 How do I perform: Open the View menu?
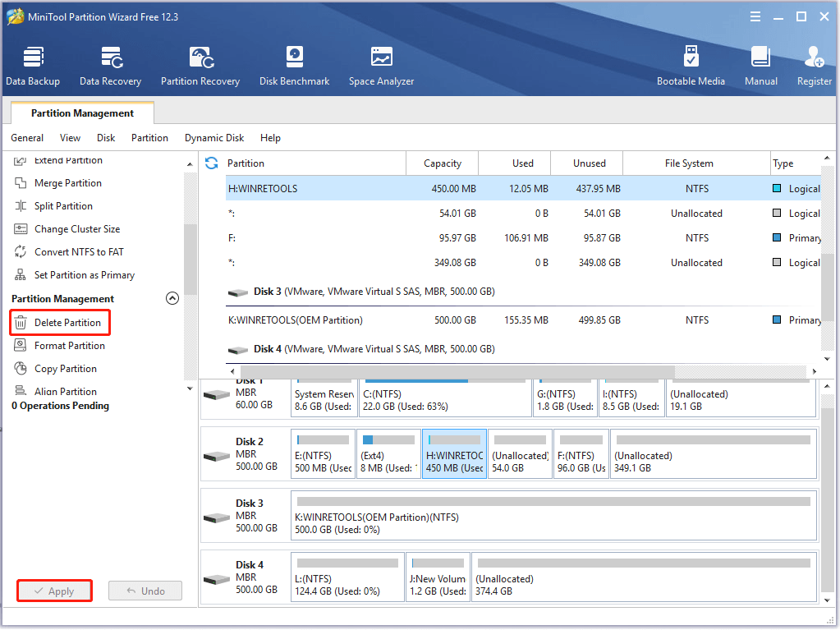pyautogui.click(x=70, y=138)
